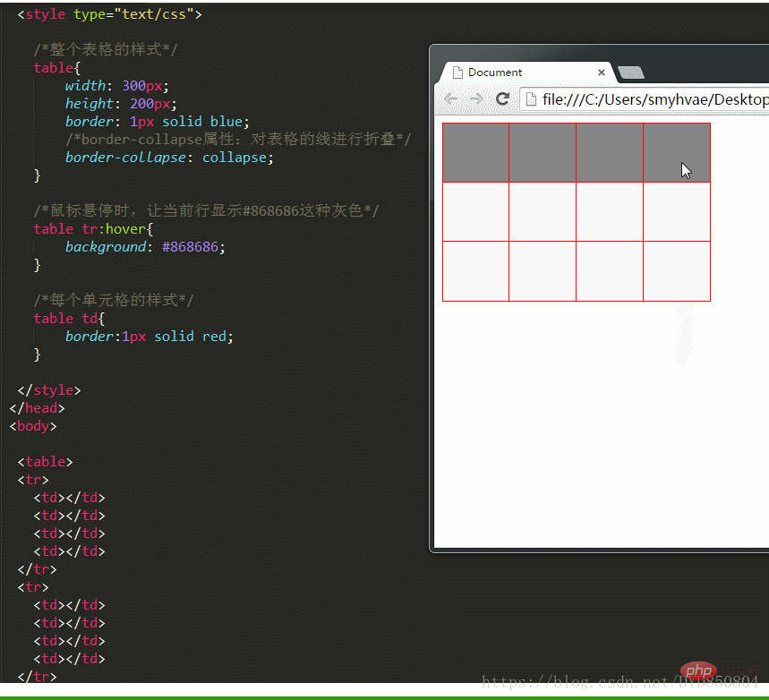Select the Document browser tab
This screenshot has width=769, height=700.
(527, 73)
